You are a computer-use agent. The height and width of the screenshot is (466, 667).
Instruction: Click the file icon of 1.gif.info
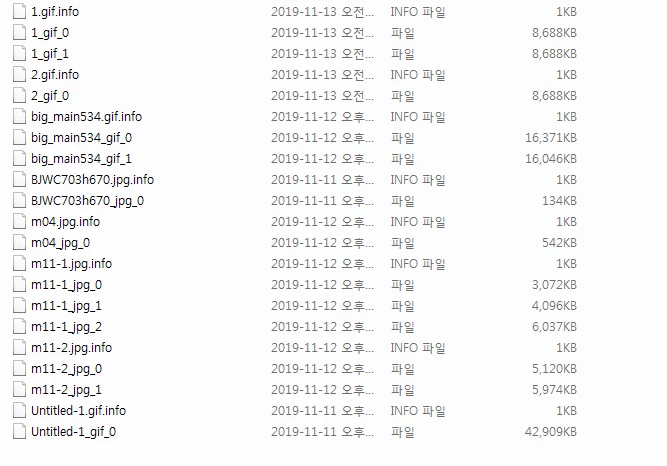coord(19,11)
